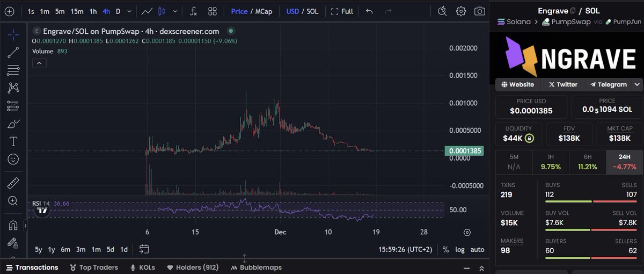Open the Bubblemaps tab
This screenshot has height=274, width=644.
point(256,268)
